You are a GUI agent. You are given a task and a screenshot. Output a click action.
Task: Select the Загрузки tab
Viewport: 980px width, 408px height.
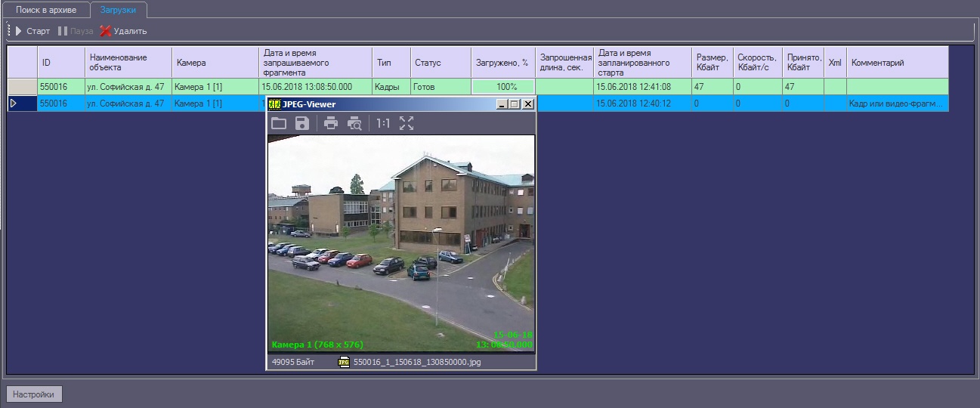119,10
